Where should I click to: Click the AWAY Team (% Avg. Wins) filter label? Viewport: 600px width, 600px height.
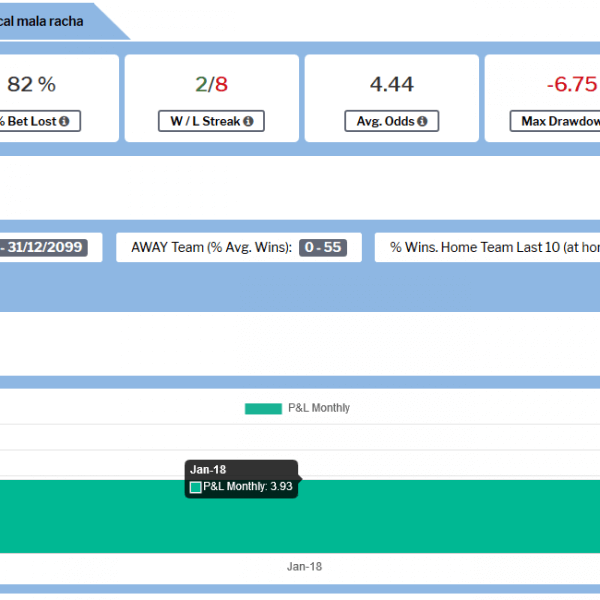tap(211, 247)
